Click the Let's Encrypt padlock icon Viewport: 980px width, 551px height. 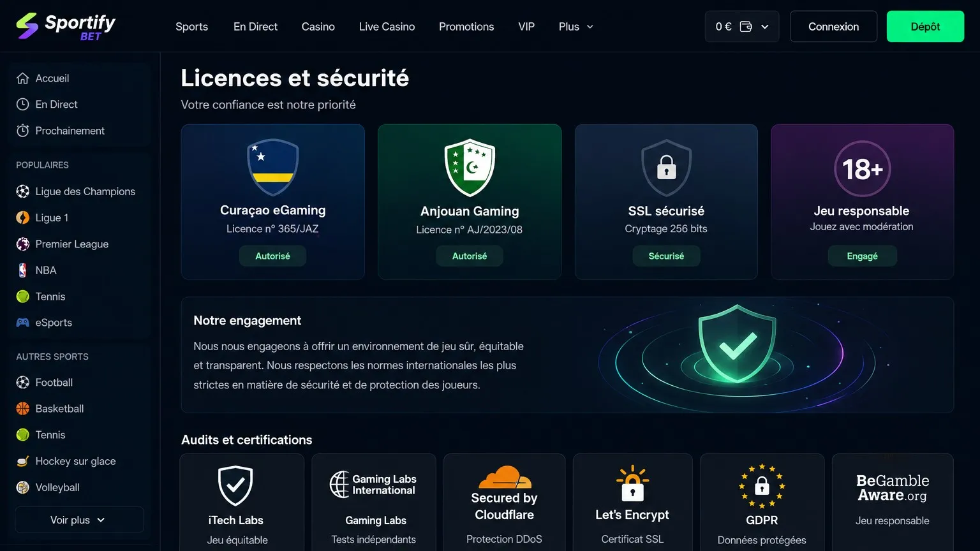pyautogui.click(x=632, y=483)
